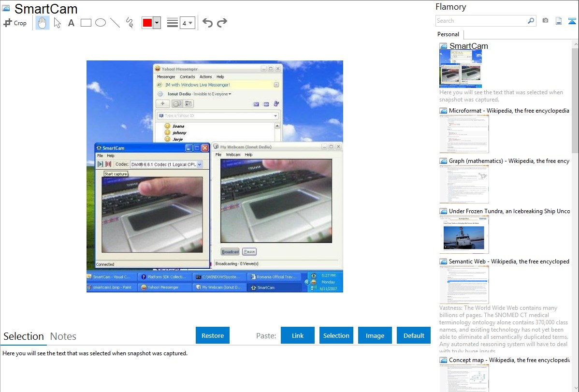This screenshot has height=392, width=579.
Task: Choose the arrow pointer selection tool
Action: tap(57, 23)
